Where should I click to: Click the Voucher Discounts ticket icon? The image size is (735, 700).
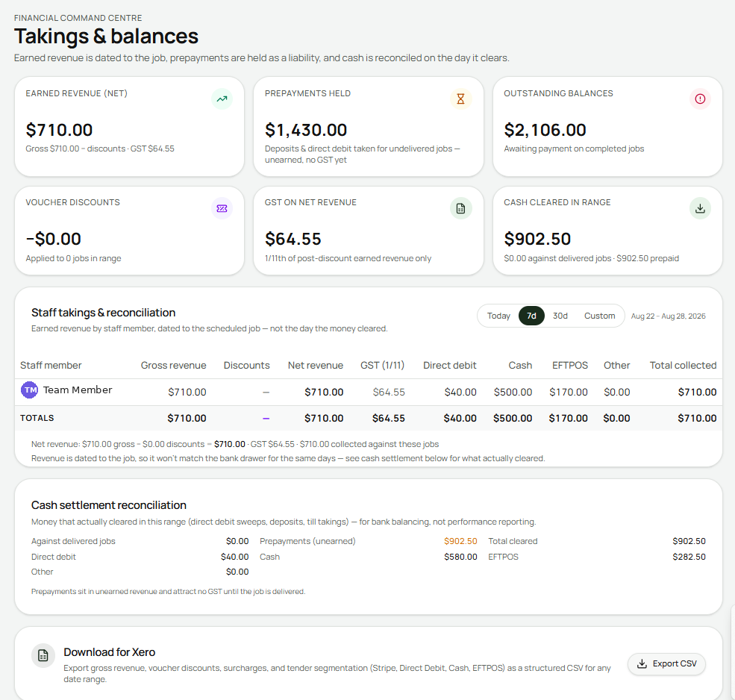coord(222,208)
